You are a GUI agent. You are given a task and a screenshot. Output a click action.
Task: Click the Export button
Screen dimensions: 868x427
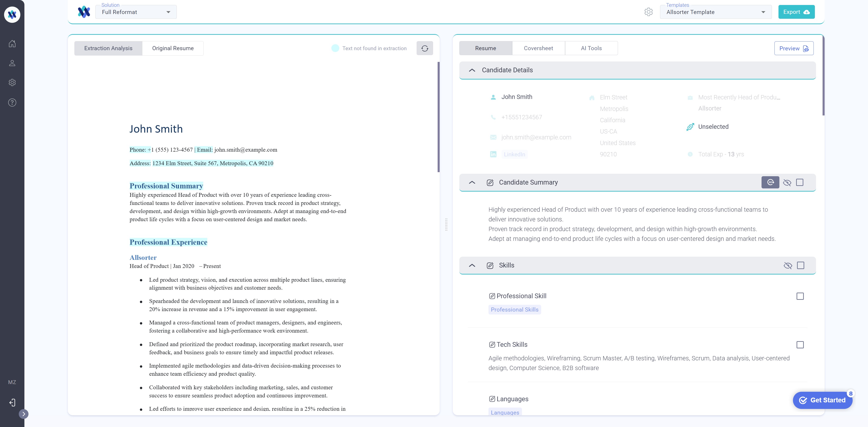(x=796, y=12)
